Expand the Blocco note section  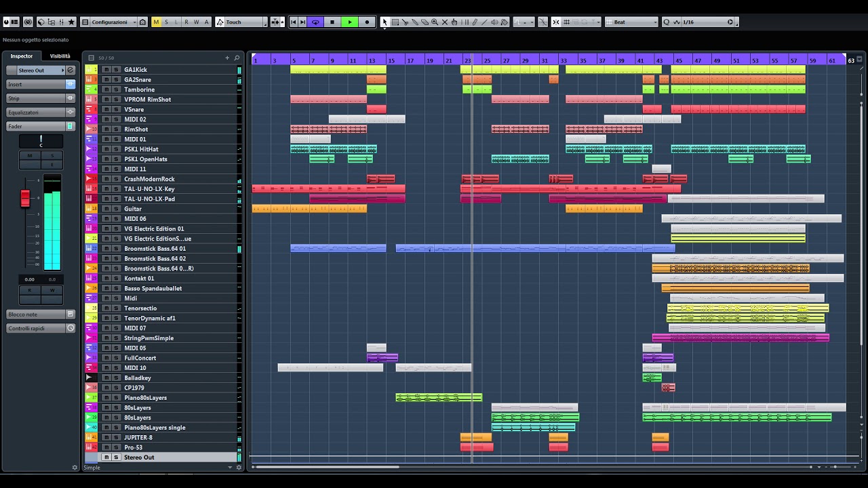tap(41, 314)
